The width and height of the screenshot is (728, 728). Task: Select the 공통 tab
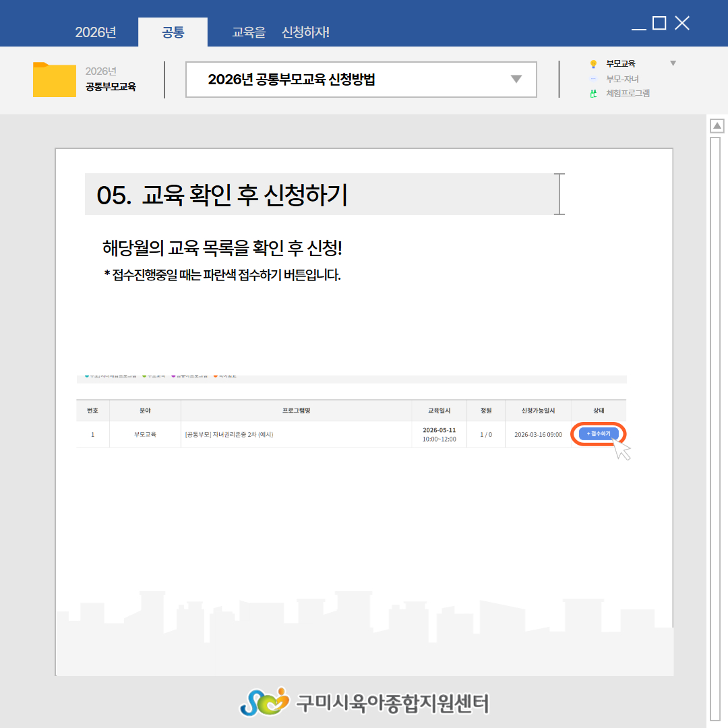tap(173, 32)
